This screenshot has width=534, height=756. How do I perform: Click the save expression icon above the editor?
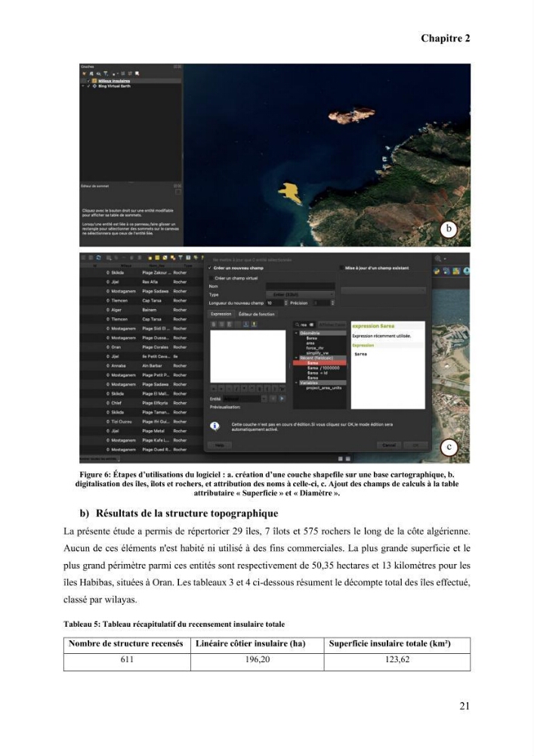point(245,324)
